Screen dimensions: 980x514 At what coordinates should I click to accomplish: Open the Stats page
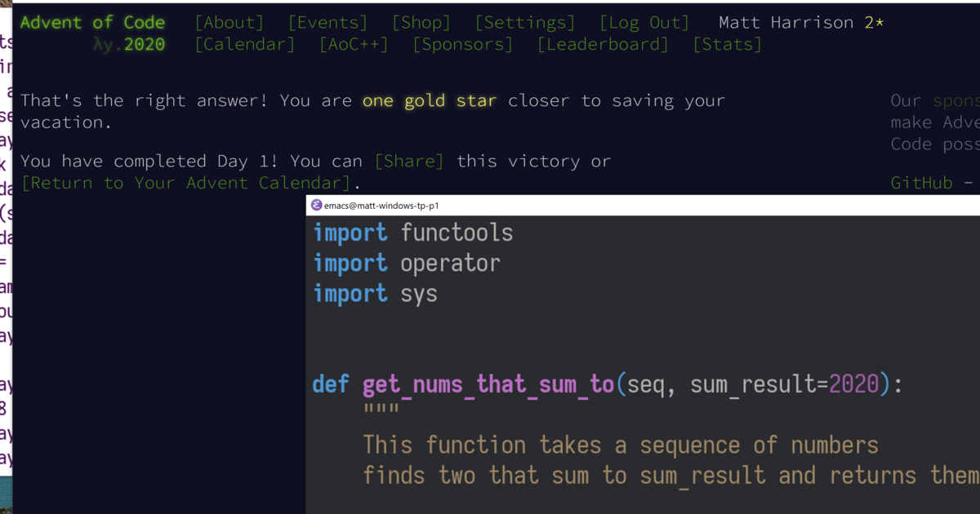click(x=726, y=44)
